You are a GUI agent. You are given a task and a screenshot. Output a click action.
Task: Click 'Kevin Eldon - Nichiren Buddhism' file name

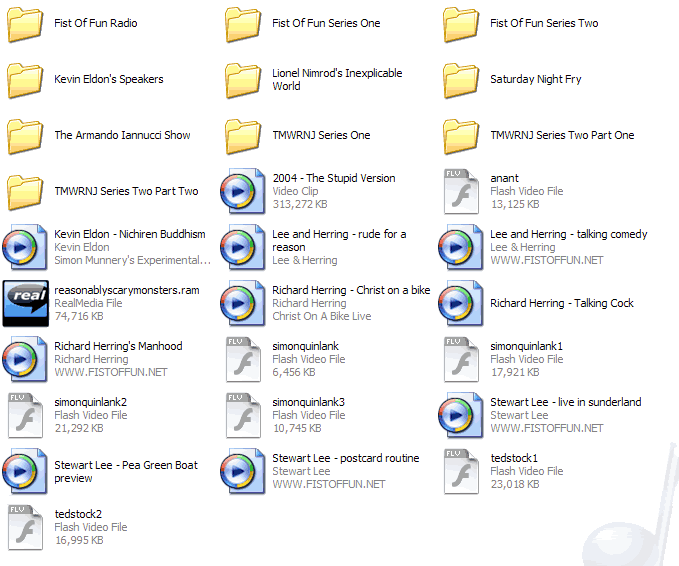coord(130,234)
